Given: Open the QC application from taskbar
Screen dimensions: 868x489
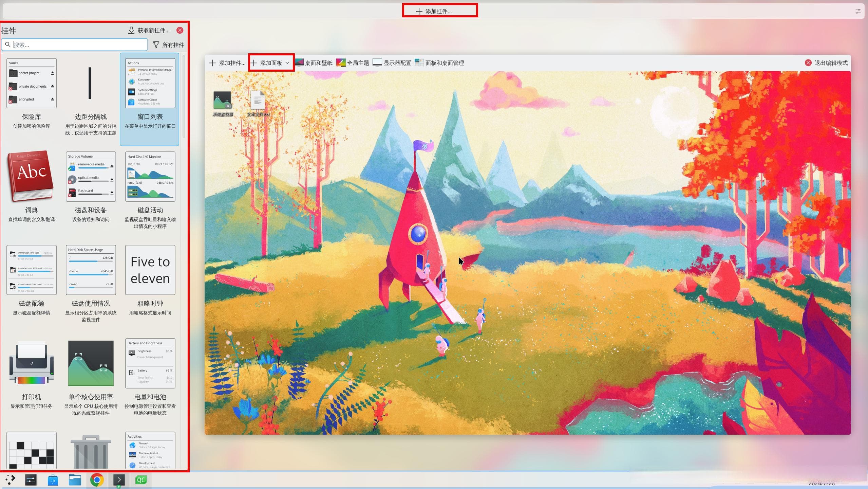Looking at the screenshot, I should [141, 479].
